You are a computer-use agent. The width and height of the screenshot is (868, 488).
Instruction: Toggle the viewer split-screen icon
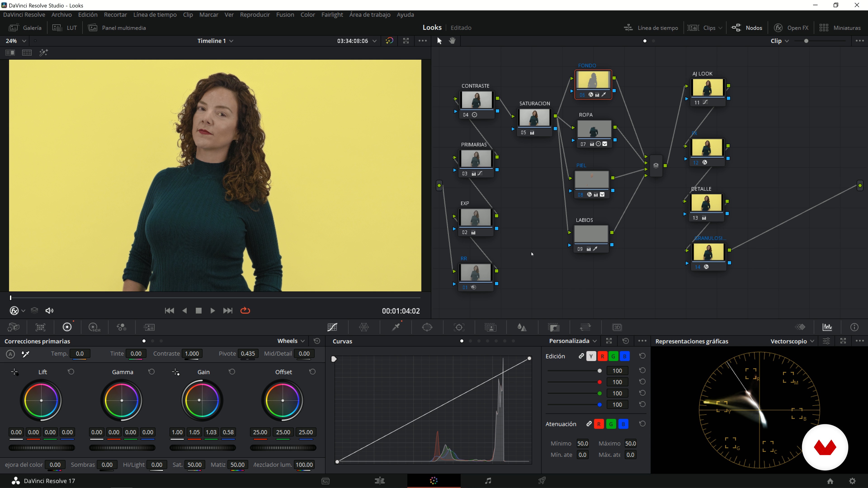(x=10, y=53)
